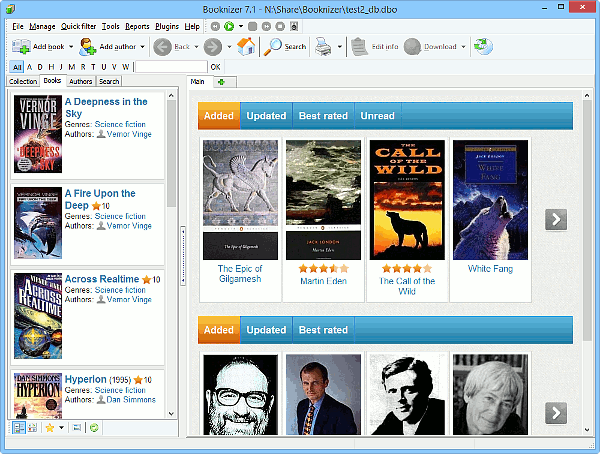Click the green play button
The height and width of the screenshot is (454, 600).
click(229, 26)
